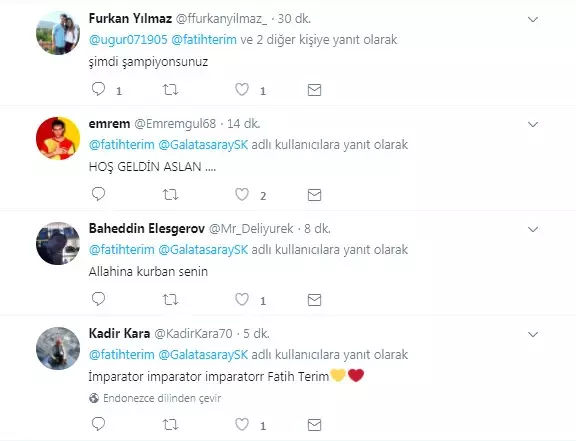Open more options for Furkan Yılmaz's tweet

pos(533,19)
